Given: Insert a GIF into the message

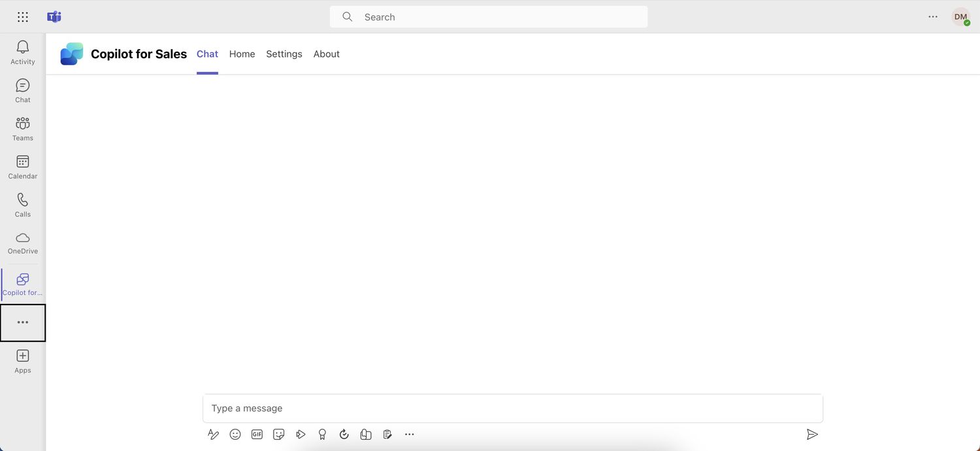Looking at the screenshot, I should (257, 434).
